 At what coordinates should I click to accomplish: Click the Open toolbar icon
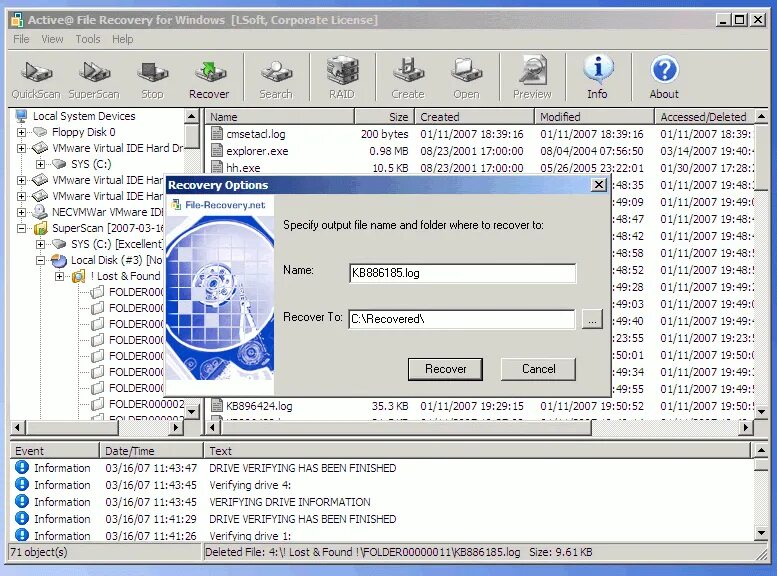pos(466,79)
